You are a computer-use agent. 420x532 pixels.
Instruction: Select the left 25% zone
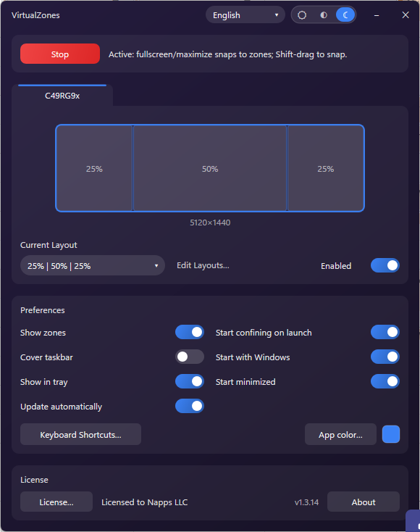click(94, 168)
